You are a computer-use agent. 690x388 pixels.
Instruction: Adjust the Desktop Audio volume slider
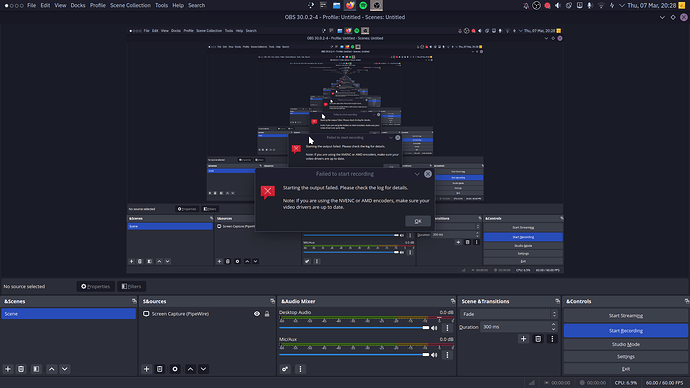tap(354, 328)
